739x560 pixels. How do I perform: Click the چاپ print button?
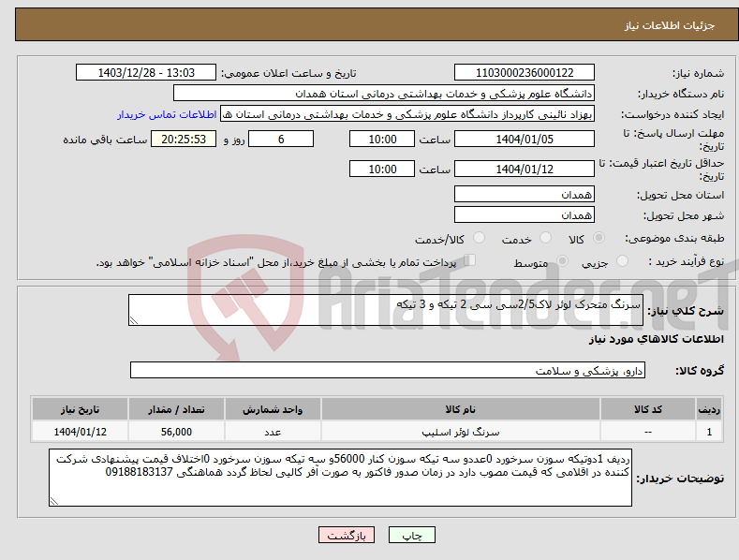tap(412, 535)
